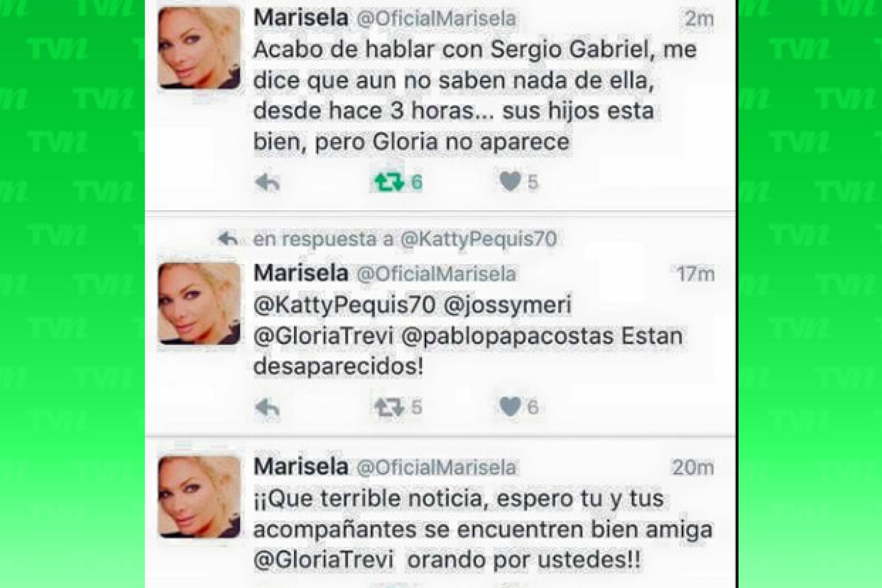The height and width of the screenshot is (588, 882).
Task: Open the @KattyPequis70 'en respuesta a' link
Action: click(x=479, y=239)
